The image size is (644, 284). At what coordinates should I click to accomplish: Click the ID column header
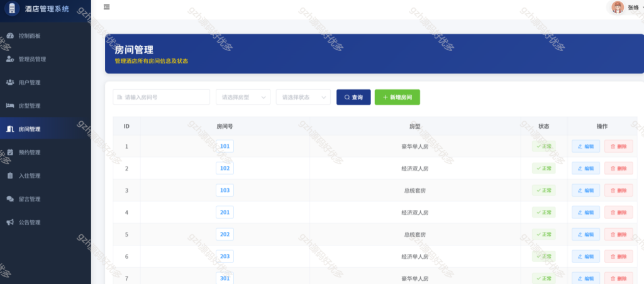click(126, 126)
